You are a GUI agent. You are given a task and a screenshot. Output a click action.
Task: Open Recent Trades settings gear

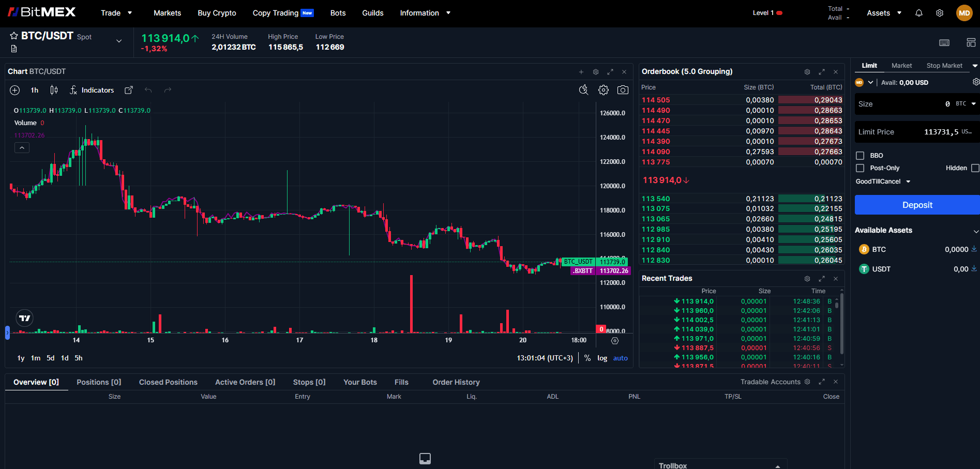point(807,279)
